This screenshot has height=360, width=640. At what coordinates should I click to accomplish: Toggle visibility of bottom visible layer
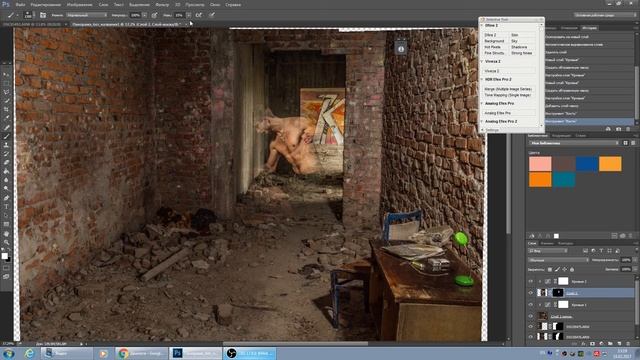pos(531,336)
